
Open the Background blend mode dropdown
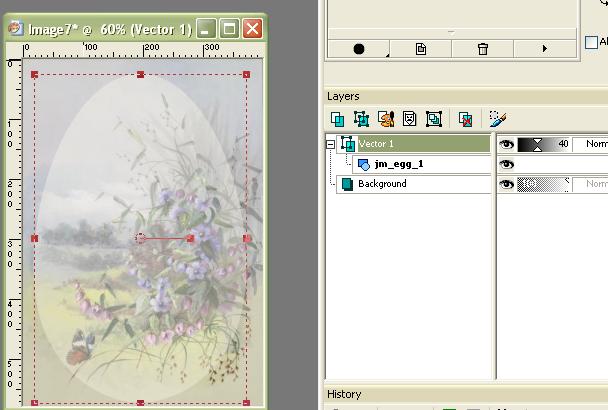tap(591, 183)
